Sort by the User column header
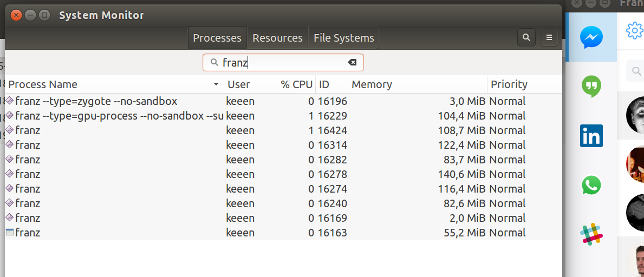Image resolution: width=644 pixels, height=277 pixels. click(x=251, y=84)
